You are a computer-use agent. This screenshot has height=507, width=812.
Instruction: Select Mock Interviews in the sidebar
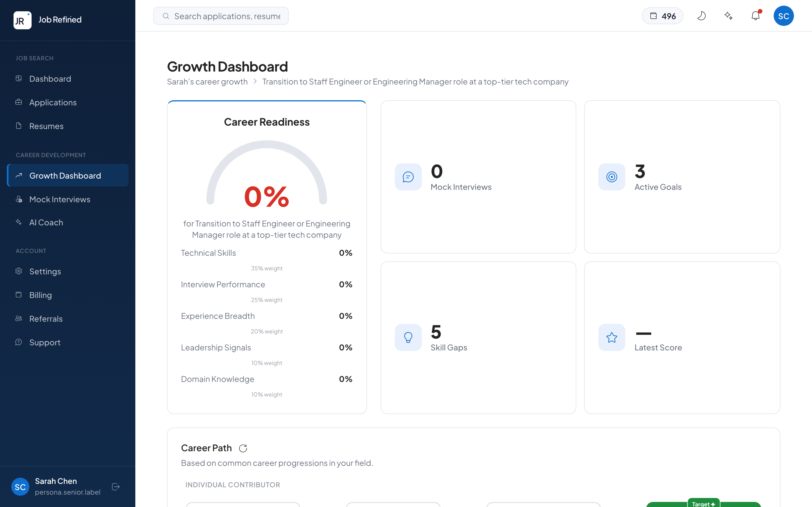tap(59, 199)
